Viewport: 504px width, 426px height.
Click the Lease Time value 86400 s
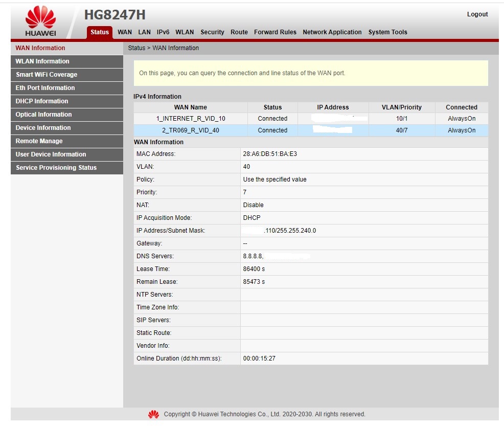point(254,269)
